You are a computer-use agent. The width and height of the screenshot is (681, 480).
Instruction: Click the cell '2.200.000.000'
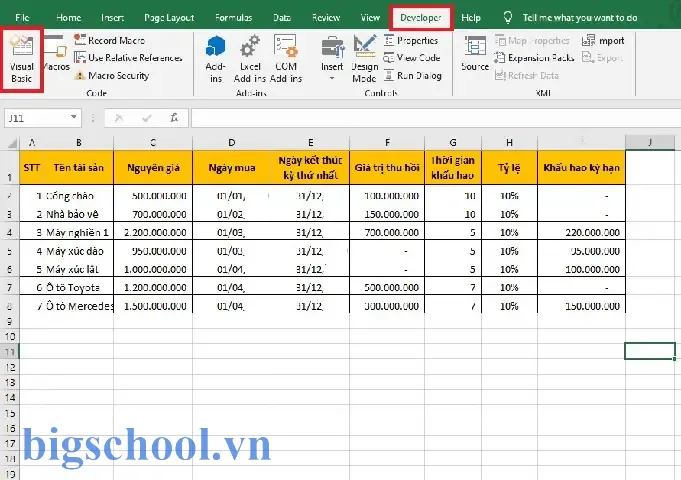153,232
